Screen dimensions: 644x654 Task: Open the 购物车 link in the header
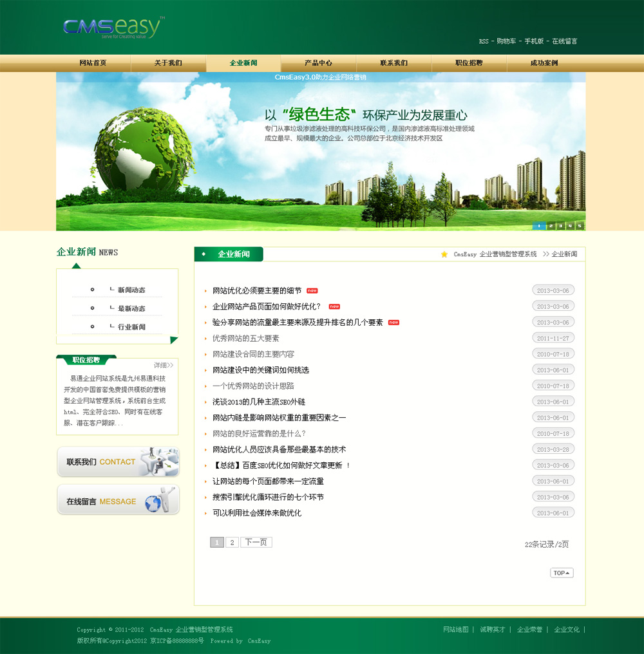pyautogui.click(x=506, y=41)
